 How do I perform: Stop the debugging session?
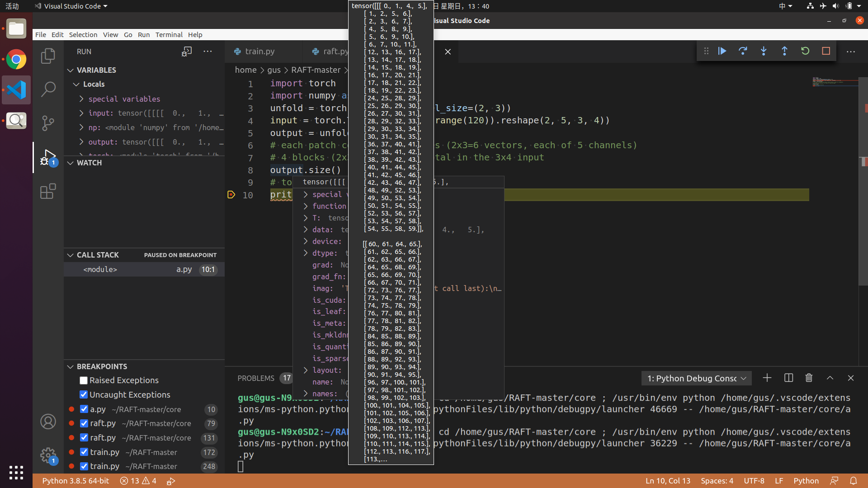(826, 51)
